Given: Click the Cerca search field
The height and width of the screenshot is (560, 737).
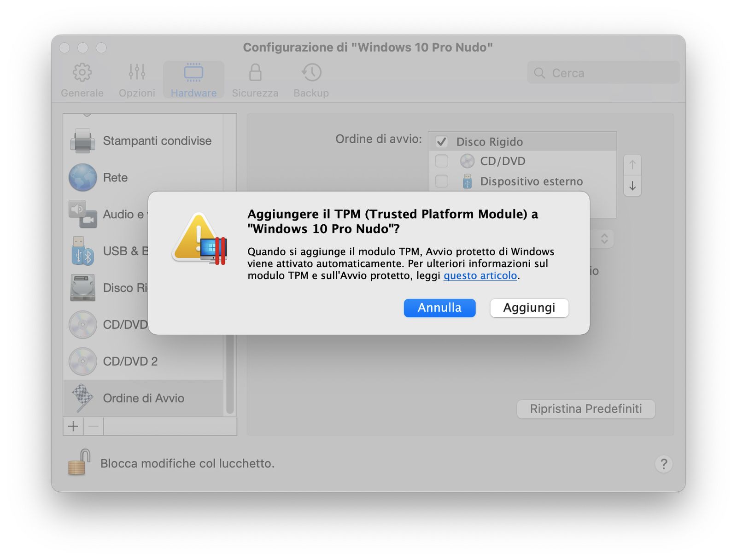Looking at the screenshot, I should point(603,73).
